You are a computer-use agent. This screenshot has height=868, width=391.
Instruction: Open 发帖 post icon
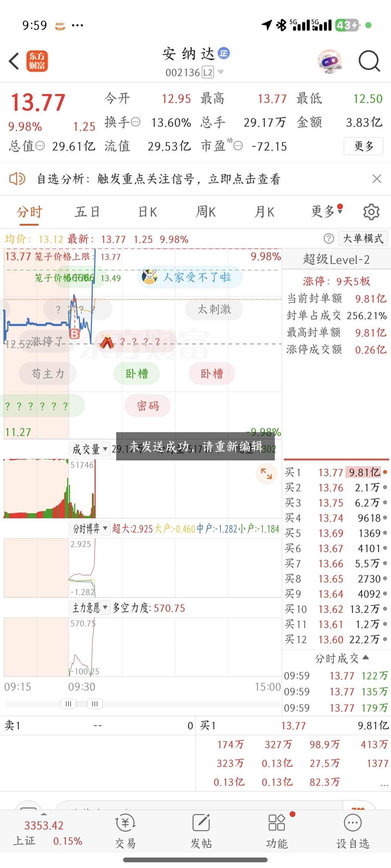[x=201, y=831]
